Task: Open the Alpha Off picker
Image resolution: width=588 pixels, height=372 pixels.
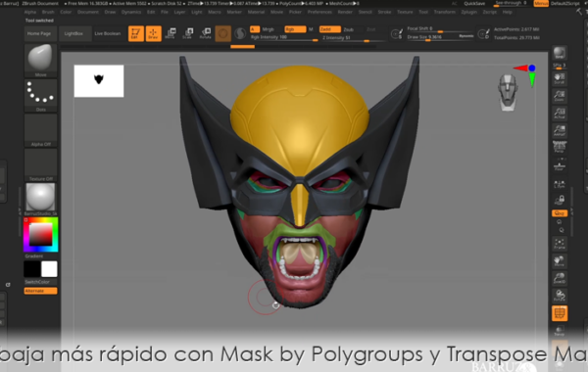Action: pyautogui.click(x=40, y=129)
